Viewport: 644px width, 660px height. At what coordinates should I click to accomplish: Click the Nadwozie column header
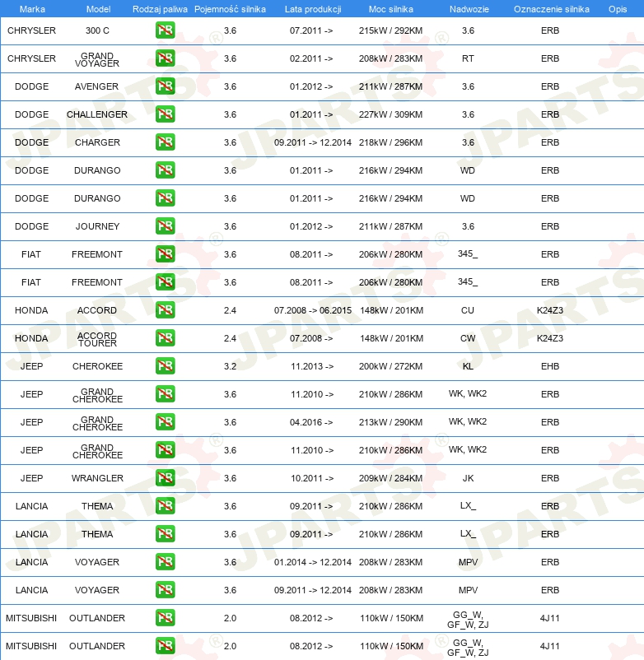click(469, 9)
